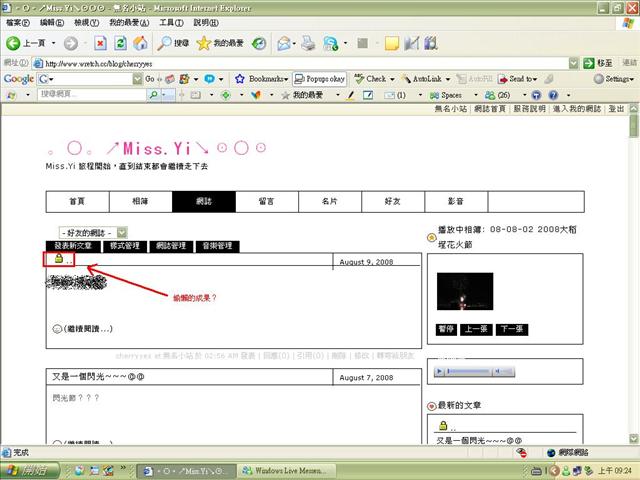This screenshot has height=480, width=640.
Task: Click the 音樂管理 button
Action: (218, 246)
